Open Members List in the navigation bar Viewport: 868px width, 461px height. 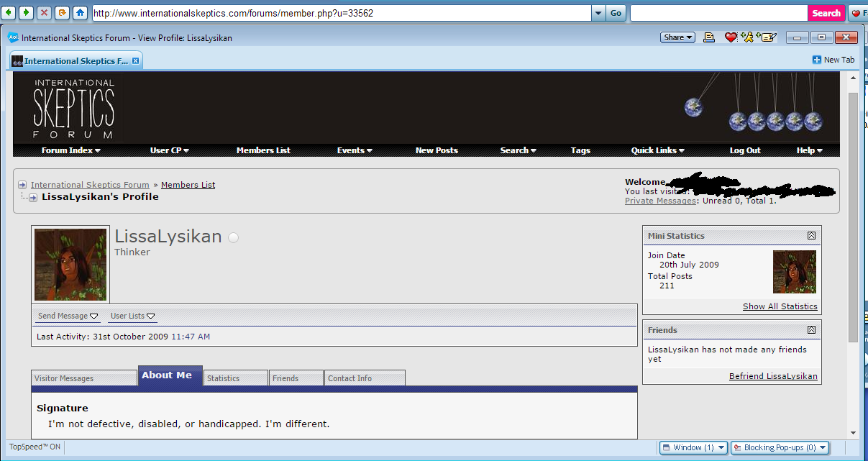click(x=263, y=150)
